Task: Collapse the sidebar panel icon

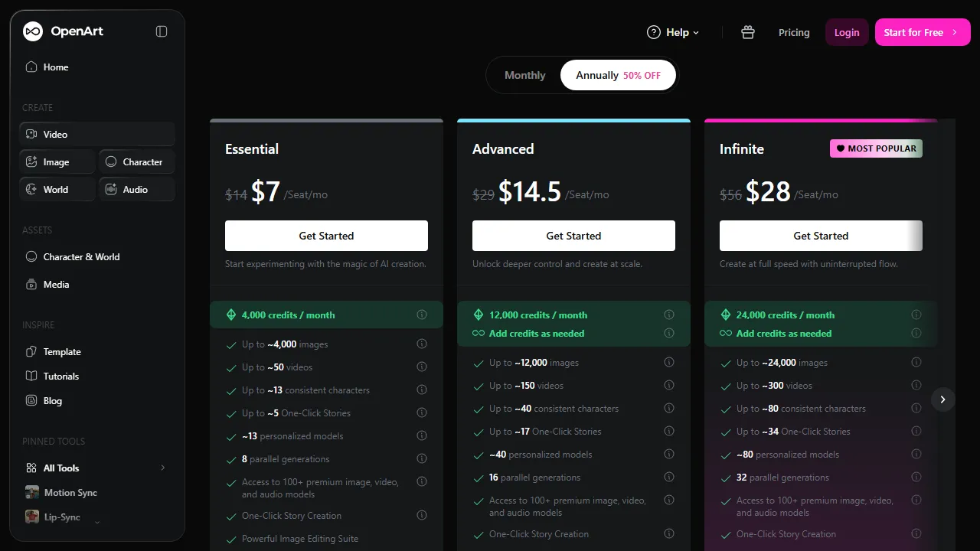Action: [162, 31]
